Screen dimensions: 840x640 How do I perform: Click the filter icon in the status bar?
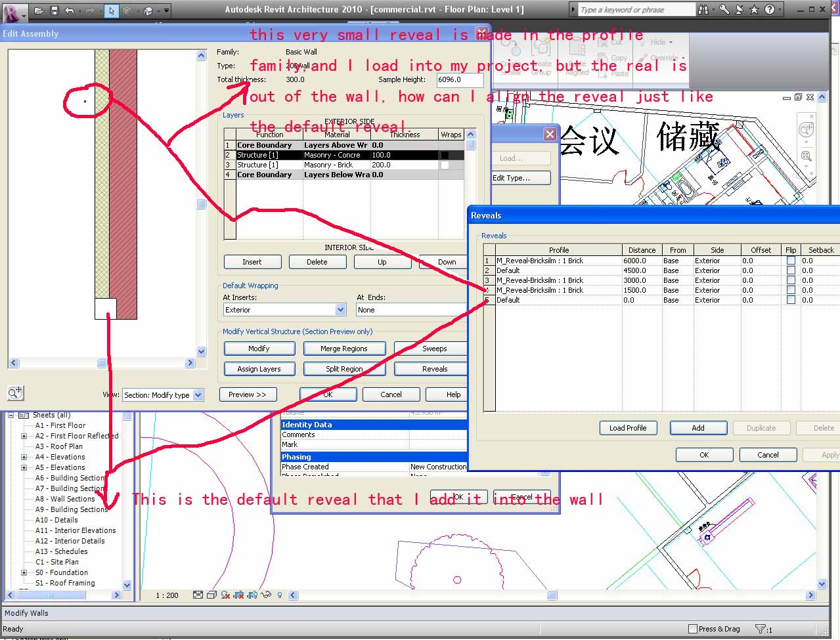[761, 629]
